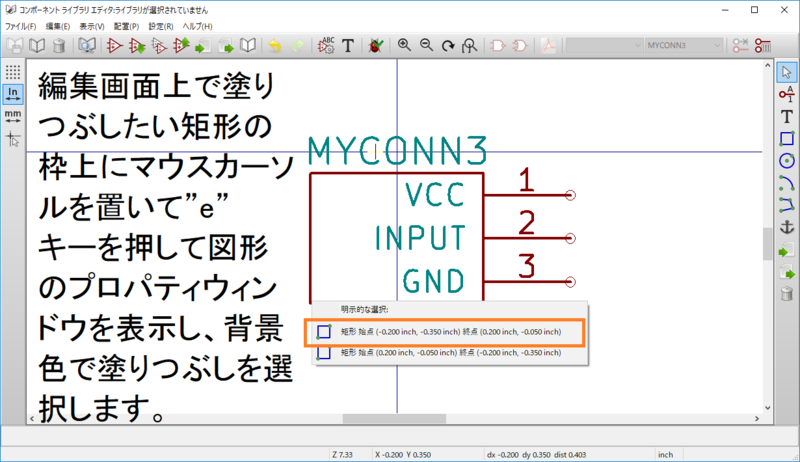800x462 pixels.
Task: Zoom out with magnifier minus
Action: [x=426, y=45]
